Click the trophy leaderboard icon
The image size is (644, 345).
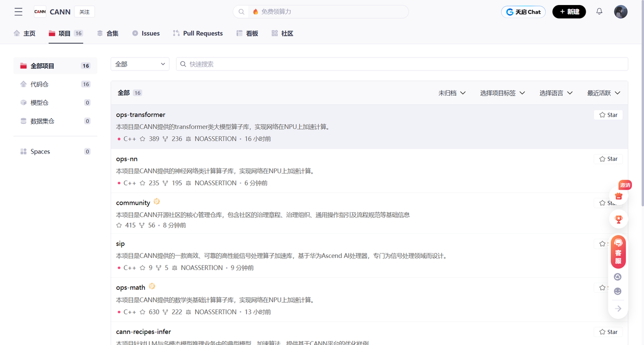tap(618, 219)
